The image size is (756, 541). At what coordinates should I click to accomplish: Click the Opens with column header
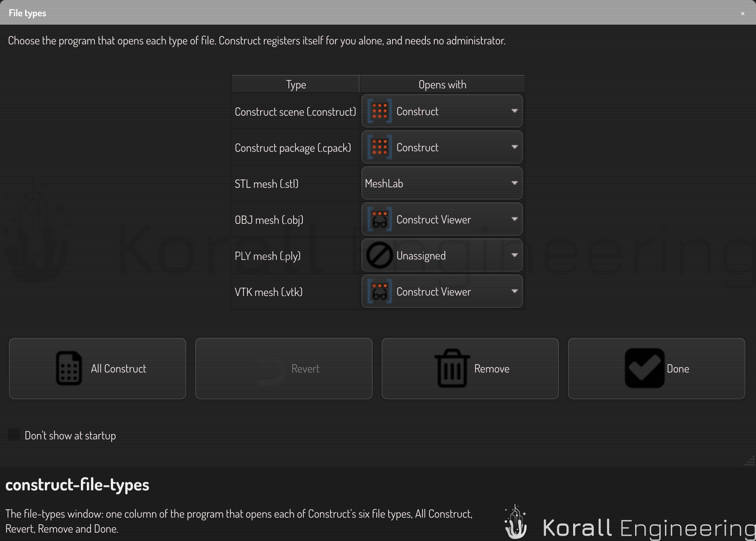coord(442,84)
